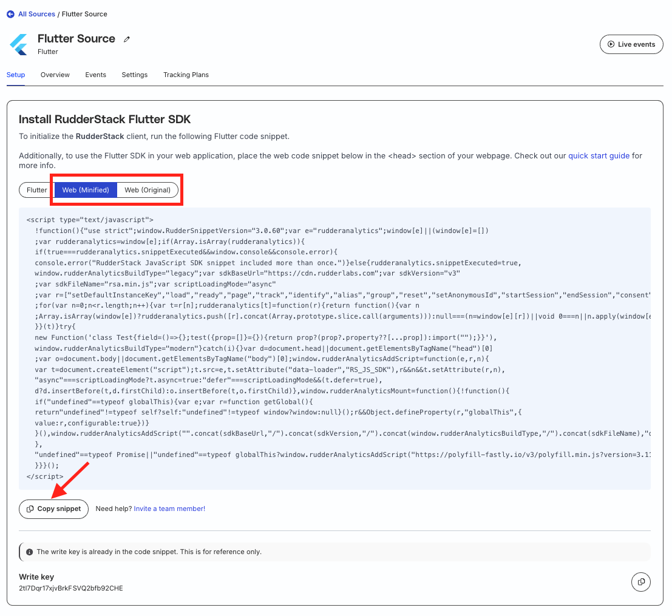The width and height of the screenshot is (672, 616).
Task: Copy the write key with the copy icon
Action: point(640,582)
